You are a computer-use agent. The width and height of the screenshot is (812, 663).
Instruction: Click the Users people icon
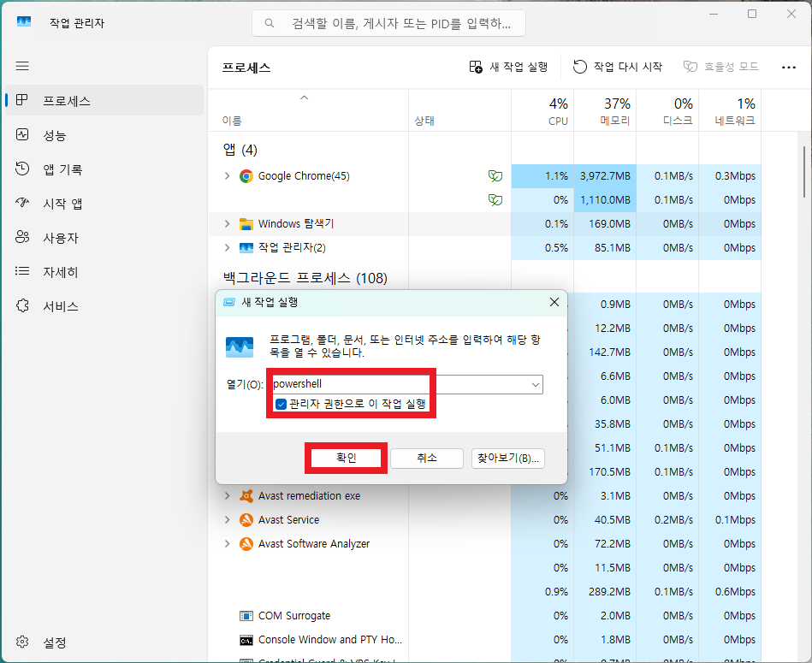coord(22,237)
